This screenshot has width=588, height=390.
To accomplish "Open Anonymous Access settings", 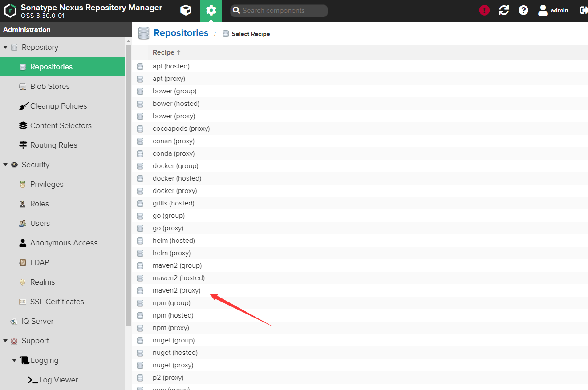I will click(x=62, y=243).
